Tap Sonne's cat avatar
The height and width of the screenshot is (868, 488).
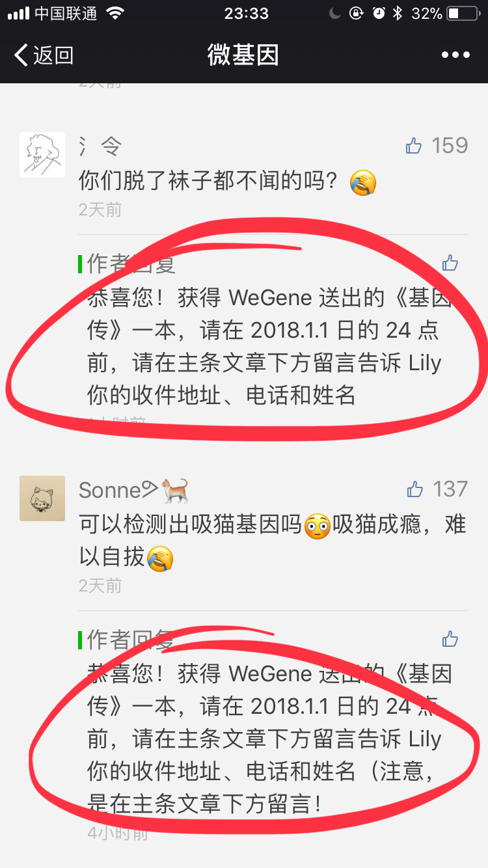point(42,498)
